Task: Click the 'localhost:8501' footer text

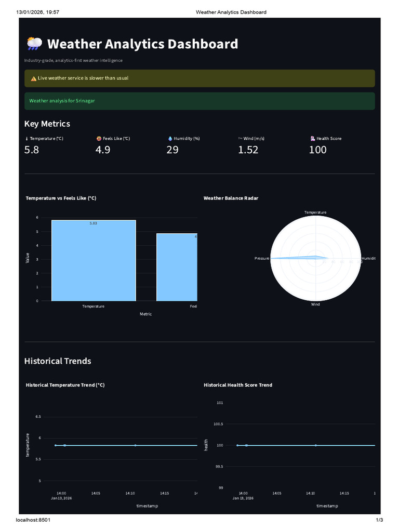Action: (x=33, y=520)
